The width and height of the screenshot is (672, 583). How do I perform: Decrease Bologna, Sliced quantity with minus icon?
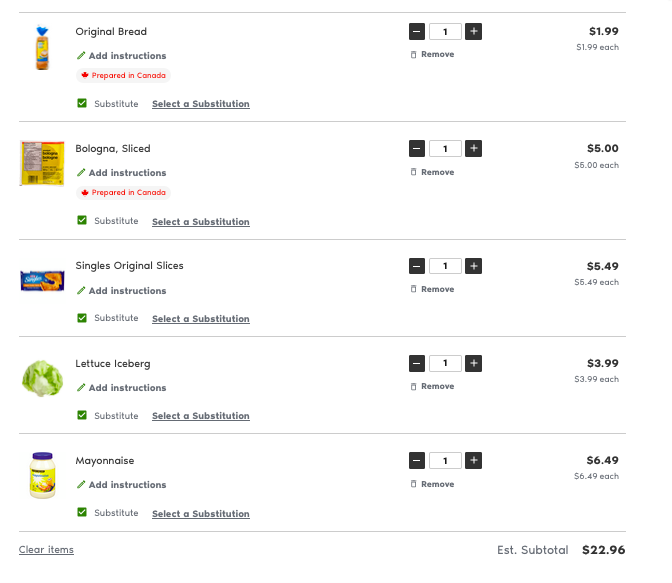pos(417,148)
